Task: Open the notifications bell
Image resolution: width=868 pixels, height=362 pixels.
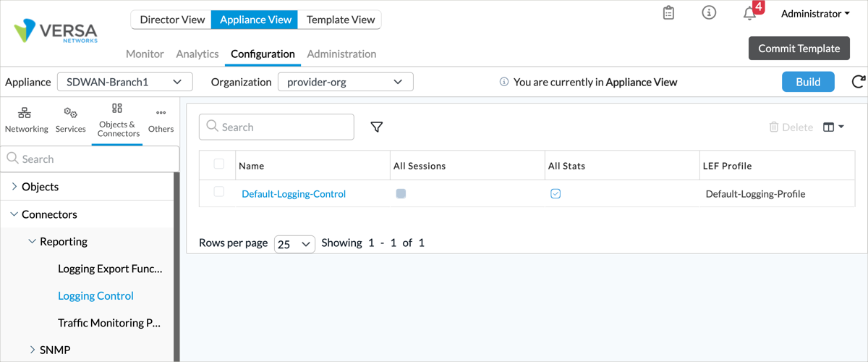Action: click(750, 14)
